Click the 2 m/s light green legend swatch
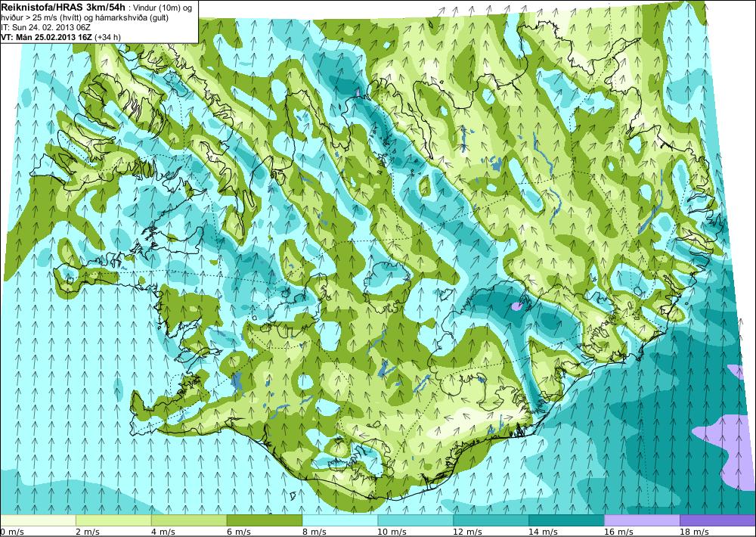The image size is (756, 537). point(113,520)
